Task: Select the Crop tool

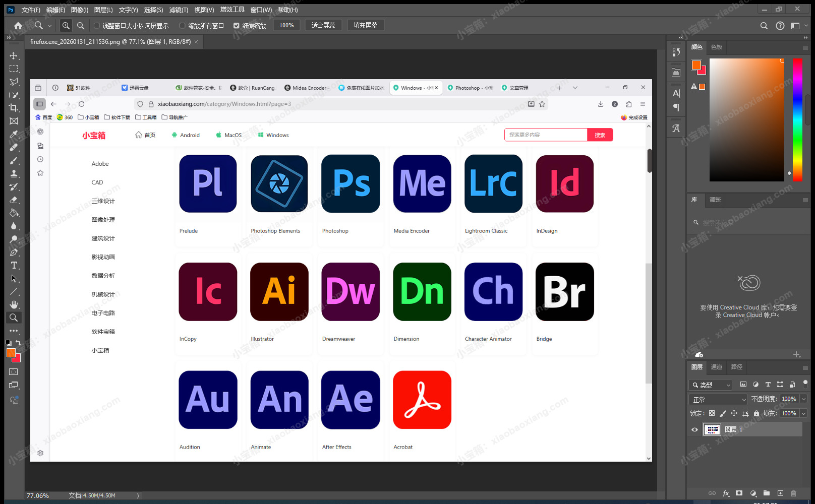Action: tap(14, 107)
